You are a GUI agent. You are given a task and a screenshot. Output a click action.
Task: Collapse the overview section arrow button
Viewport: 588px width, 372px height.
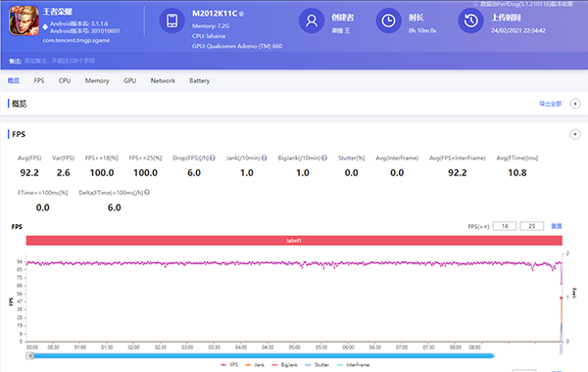[575, 104]
